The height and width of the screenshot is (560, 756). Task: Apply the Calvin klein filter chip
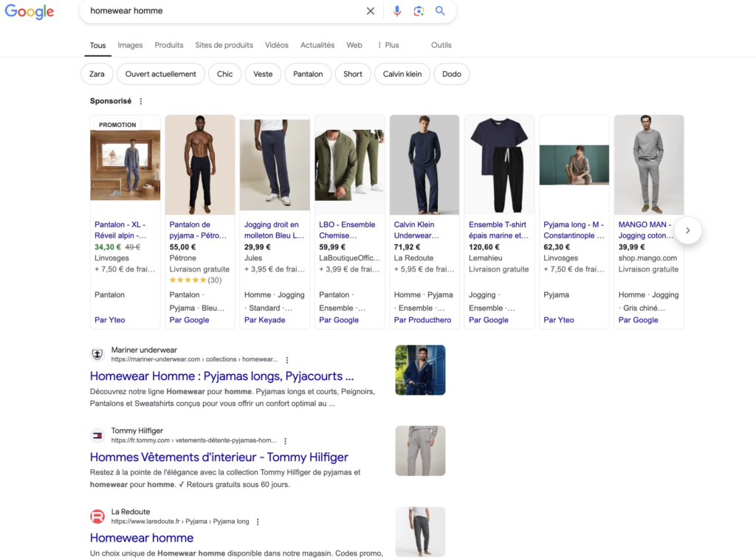coord(402,74)
